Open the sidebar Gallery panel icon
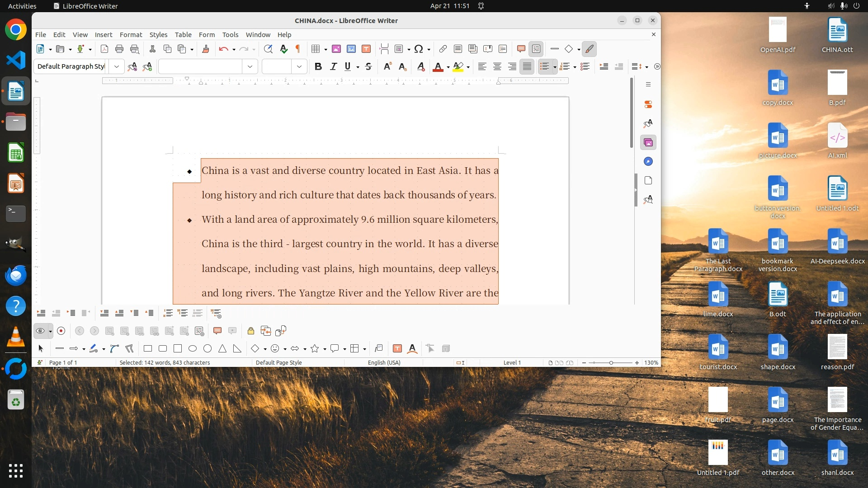This screenshot has height=488, width=868. tap(648, 142)
